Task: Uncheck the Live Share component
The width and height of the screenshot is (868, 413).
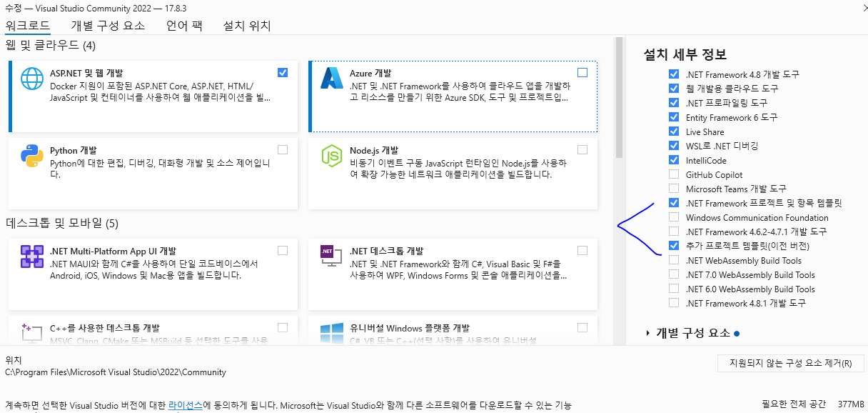Action: coord(674,131)
